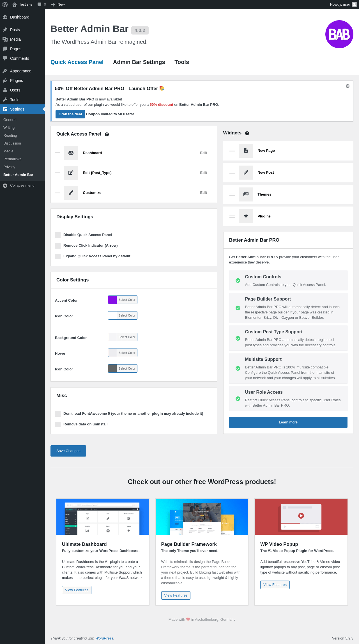Click the Posts pin icon in sidebar
The image size is (359, 644).
[x=5, y=30]
